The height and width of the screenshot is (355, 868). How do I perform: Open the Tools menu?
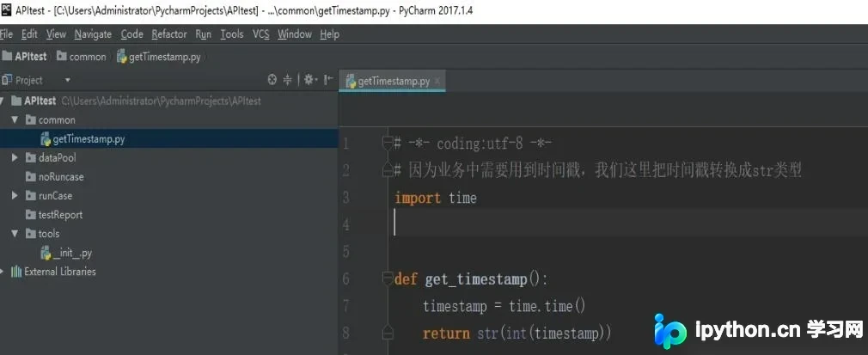coord(231,34)
